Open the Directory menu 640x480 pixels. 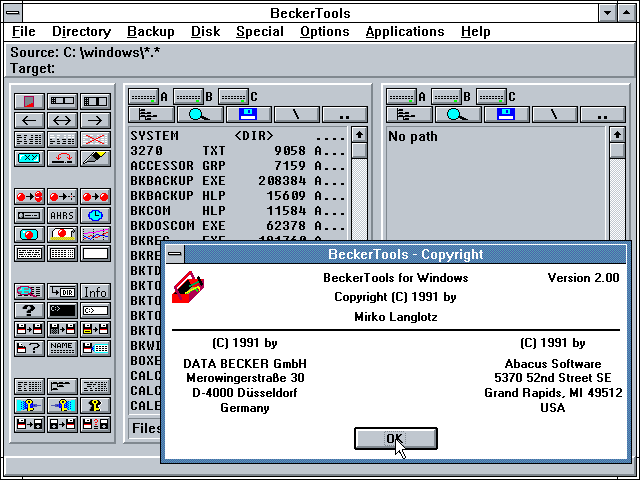click(82, 32)
